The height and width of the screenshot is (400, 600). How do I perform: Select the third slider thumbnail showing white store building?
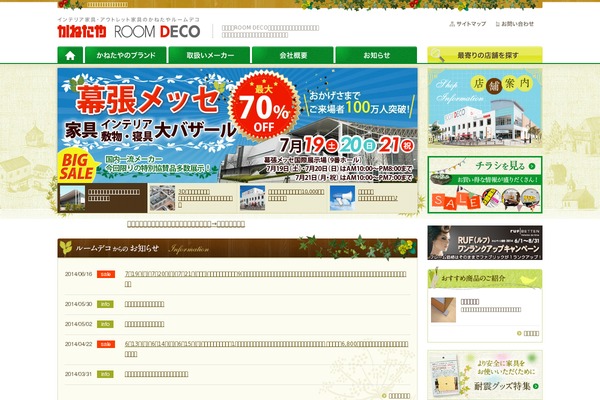(x=282, y=198)
